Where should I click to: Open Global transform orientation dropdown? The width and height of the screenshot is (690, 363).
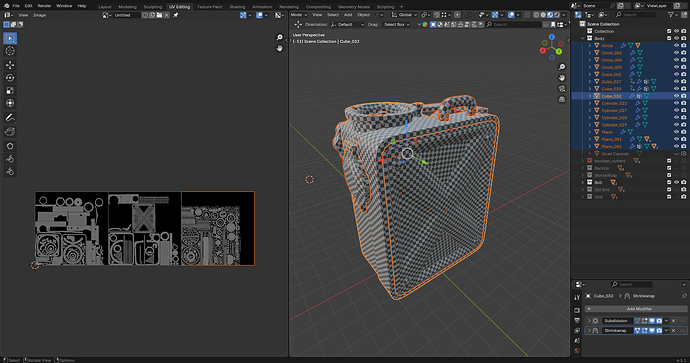(x=405, y=15)
